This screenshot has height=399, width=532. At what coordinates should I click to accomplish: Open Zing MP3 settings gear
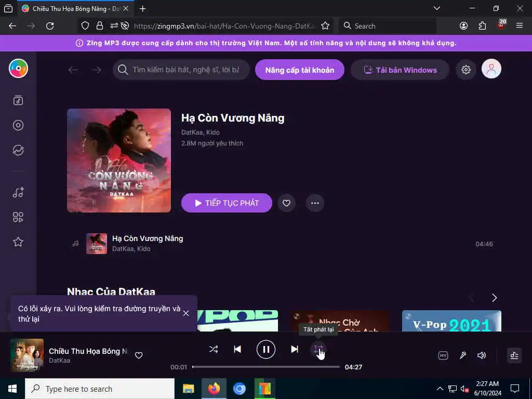click(x=466, y=70)
